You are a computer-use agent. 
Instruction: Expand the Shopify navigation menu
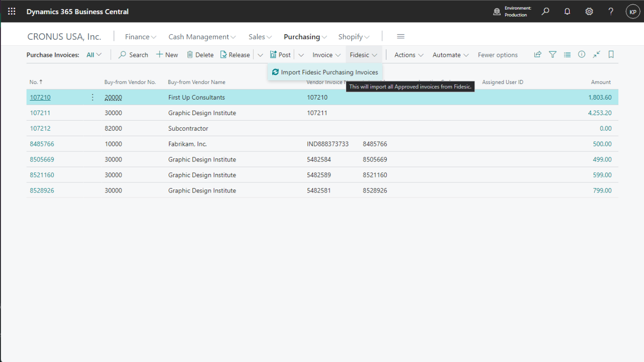[x=354, y=37]
